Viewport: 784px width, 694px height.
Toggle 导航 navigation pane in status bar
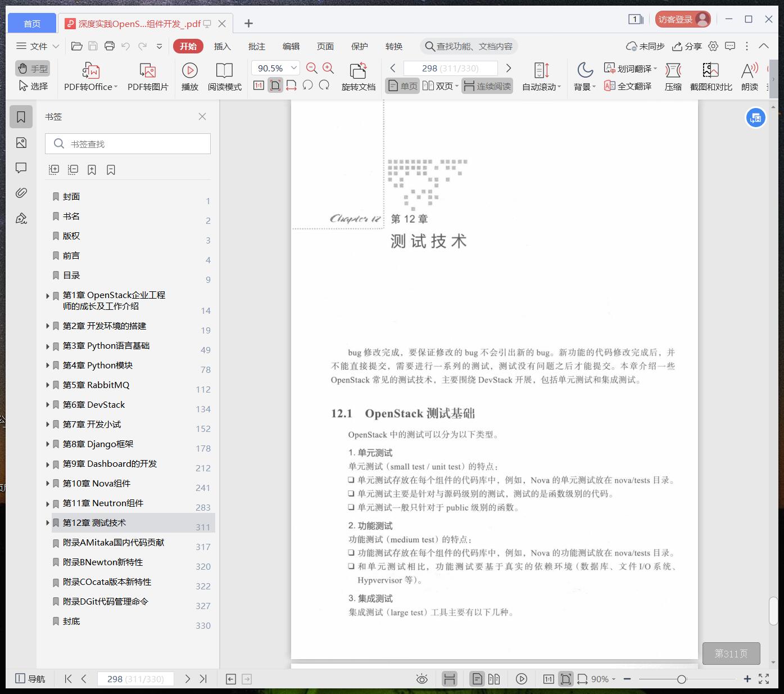point(30,679)
